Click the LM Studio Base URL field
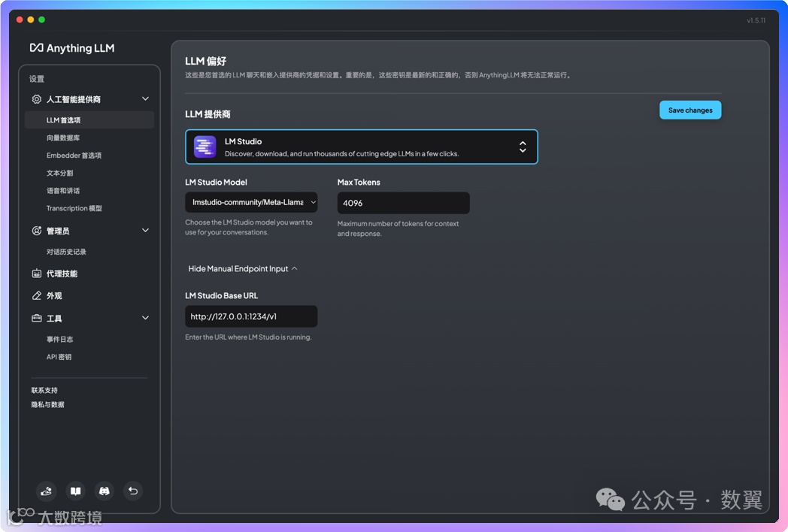 [x=251, y=316]
